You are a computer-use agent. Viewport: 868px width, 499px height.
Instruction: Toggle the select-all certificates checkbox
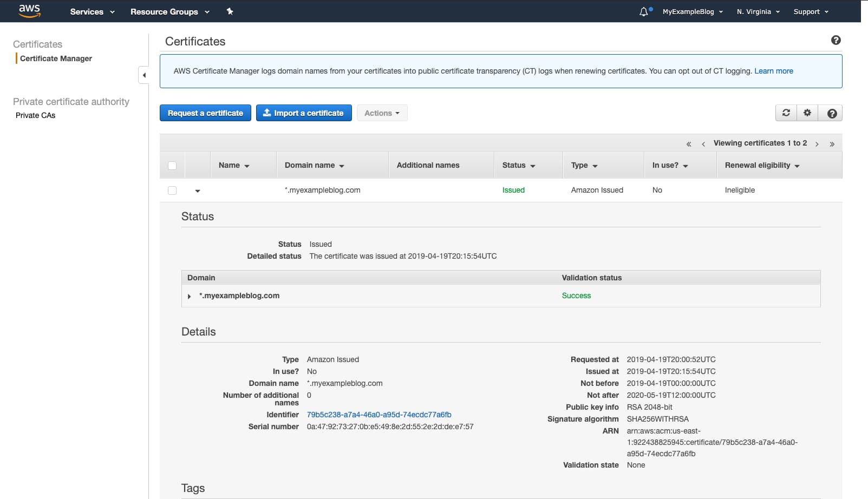tap(172, 166)
